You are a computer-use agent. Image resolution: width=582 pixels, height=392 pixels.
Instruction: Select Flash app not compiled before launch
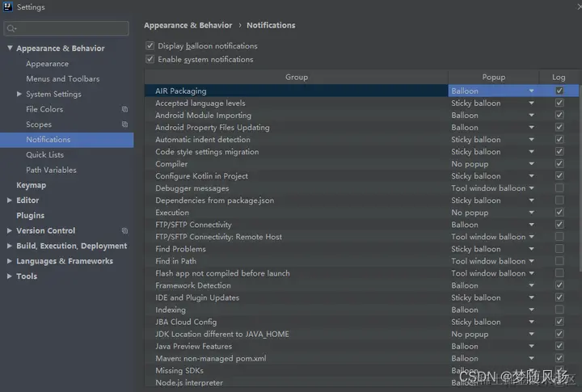pos(296,273)
